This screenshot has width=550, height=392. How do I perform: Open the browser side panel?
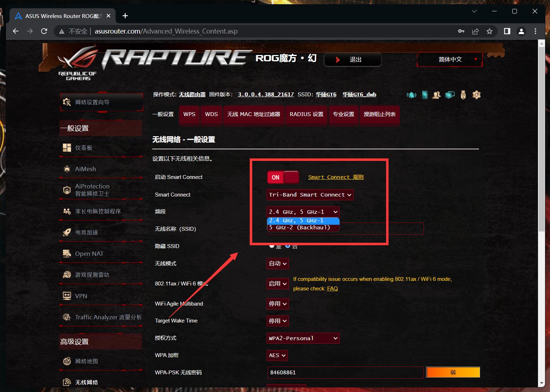pos(507,31)
